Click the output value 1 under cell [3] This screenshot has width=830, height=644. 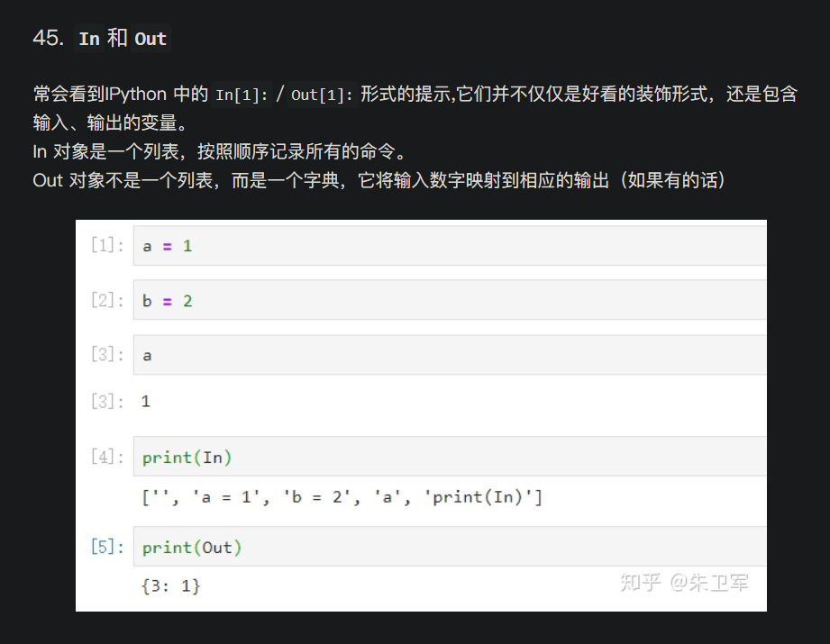[145, 401]
